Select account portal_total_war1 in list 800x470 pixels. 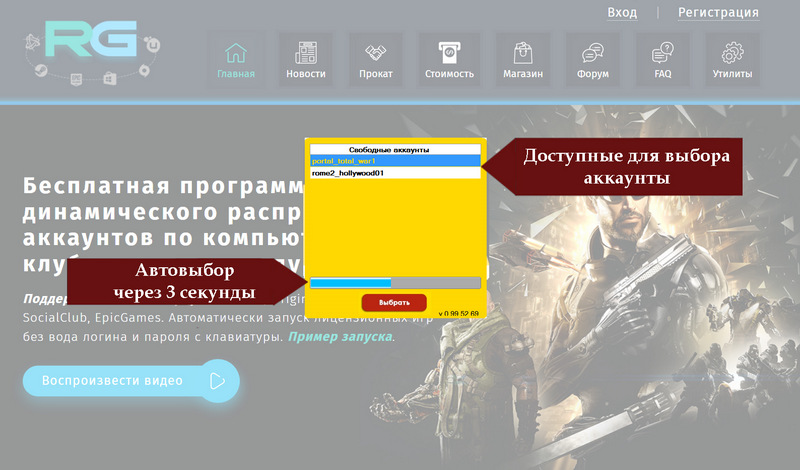[x=395, y=161]
